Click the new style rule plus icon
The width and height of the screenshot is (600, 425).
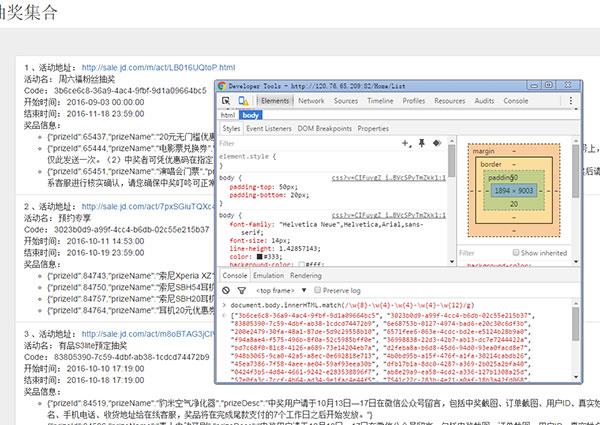tap(406, 143)
